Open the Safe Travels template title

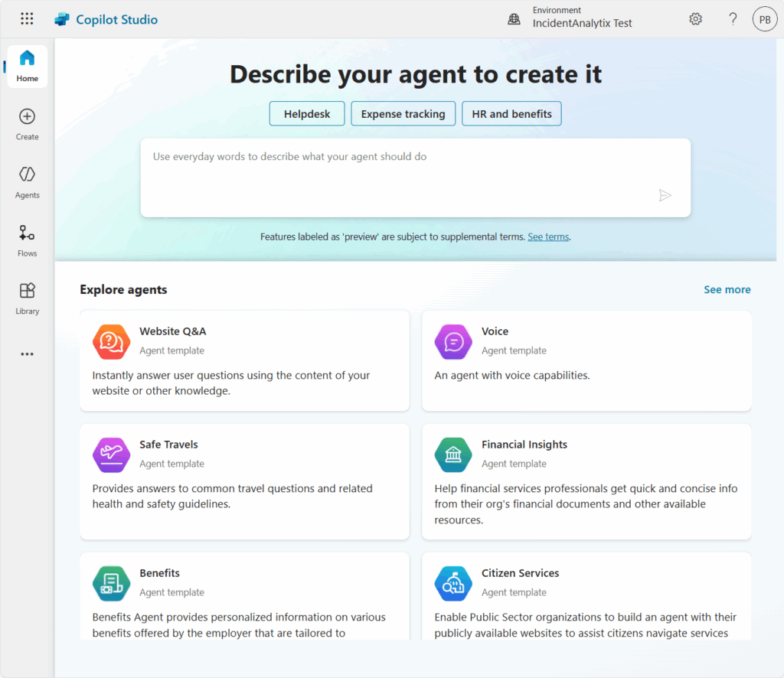(168, 445)
